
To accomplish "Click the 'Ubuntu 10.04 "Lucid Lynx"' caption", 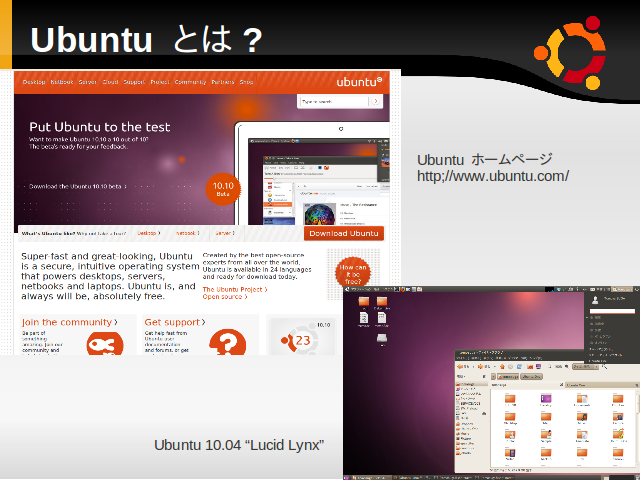I will [239, 445].
